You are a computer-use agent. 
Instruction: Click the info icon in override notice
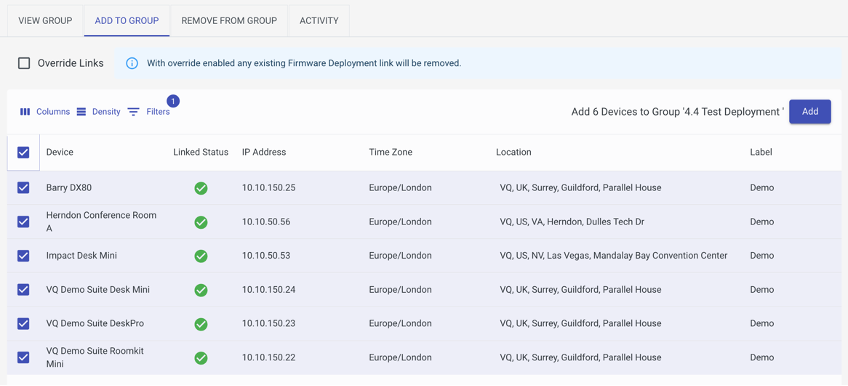coord(131,63)
